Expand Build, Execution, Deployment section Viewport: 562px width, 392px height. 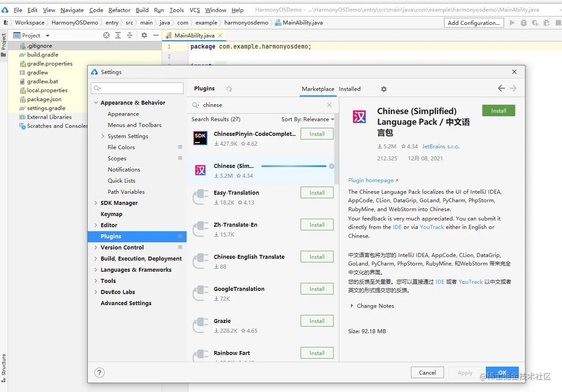coord(96,259)
